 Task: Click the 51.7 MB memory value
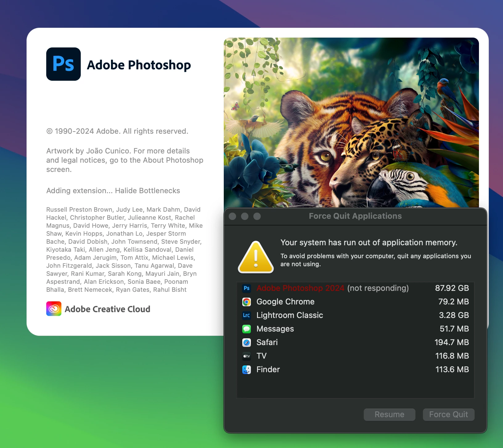pos(454,329)
